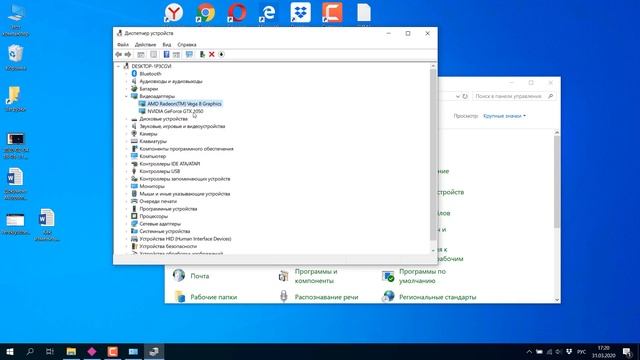Open Распознавание речи link in Control Panel
The image size is (640, 360).
(326, 297)
